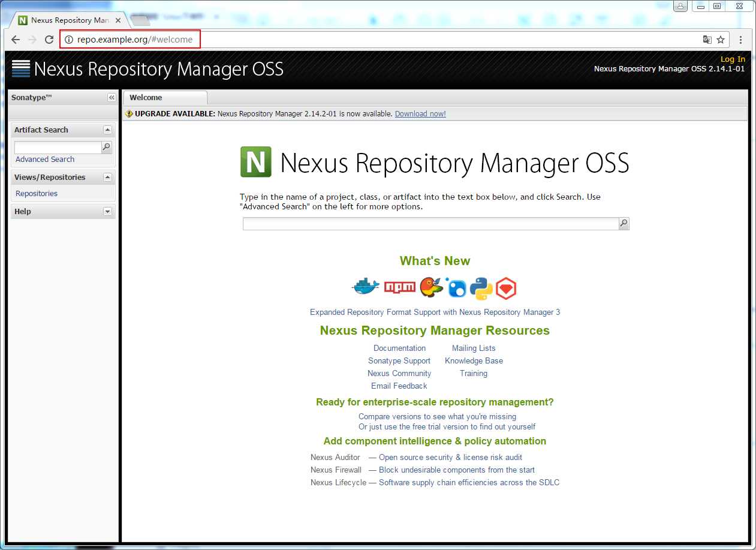Image resolution: width=756 pixels, height=550 pixels.
Task: Click the browser forward arrow
Action: (32, 40)
